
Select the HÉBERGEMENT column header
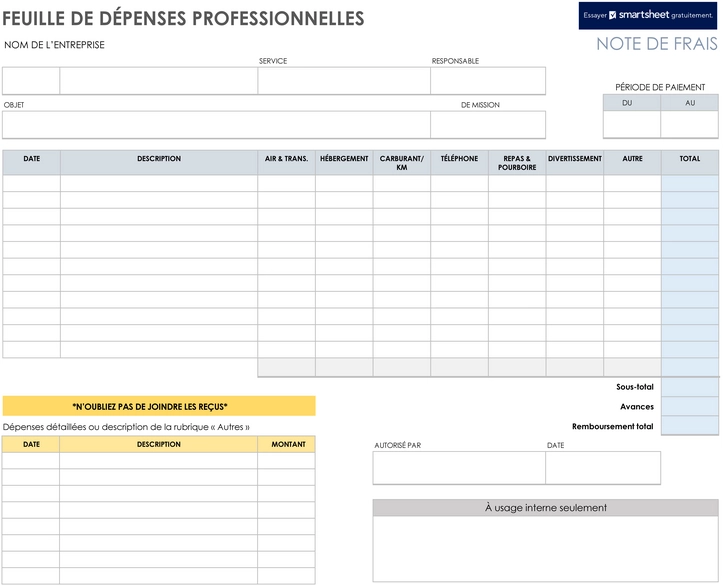pos(344,163)
